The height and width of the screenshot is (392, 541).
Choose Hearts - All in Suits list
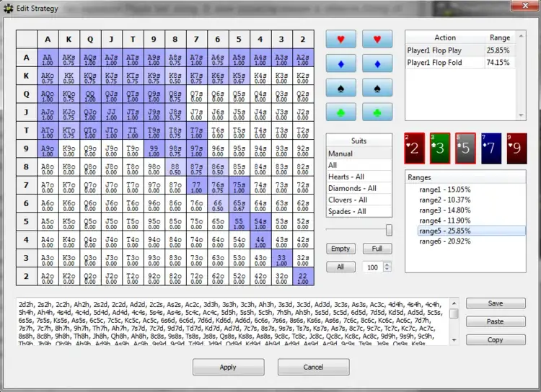point(359,177)
